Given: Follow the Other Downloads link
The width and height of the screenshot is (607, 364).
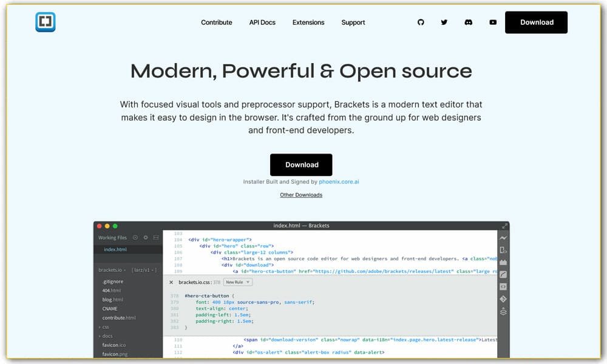Looking at the screenshot, I should coord(301,195).
